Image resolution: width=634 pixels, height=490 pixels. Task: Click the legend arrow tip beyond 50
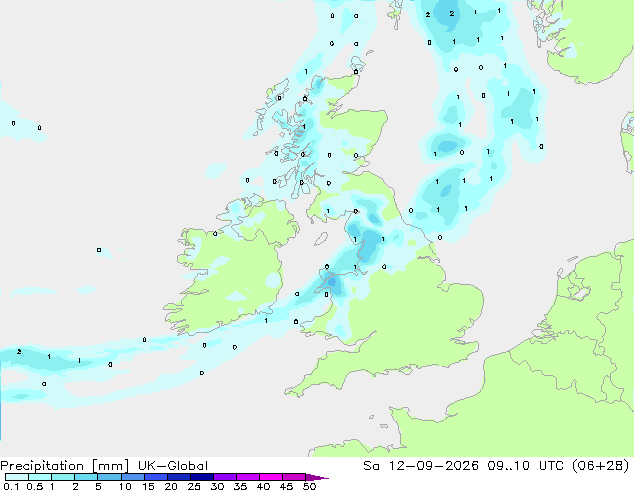pyautogui.click(x=317, y=477)
